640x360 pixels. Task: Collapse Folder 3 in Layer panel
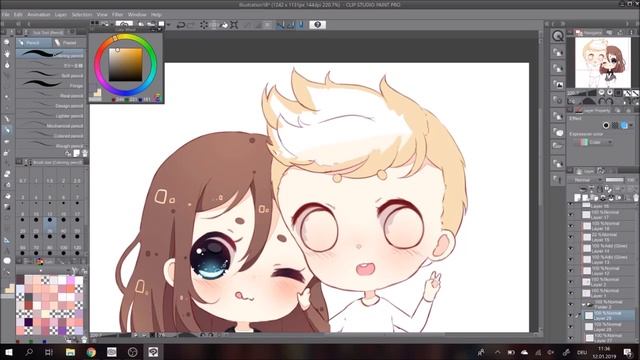[x=583, y=304]
